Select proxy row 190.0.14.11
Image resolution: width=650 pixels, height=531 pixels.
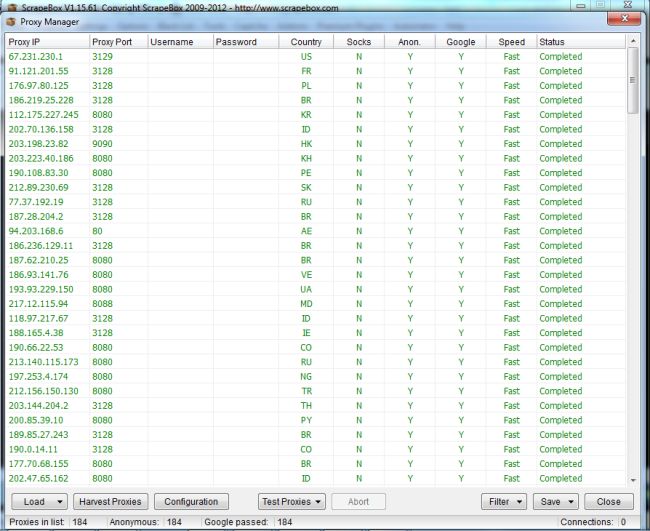315,449
